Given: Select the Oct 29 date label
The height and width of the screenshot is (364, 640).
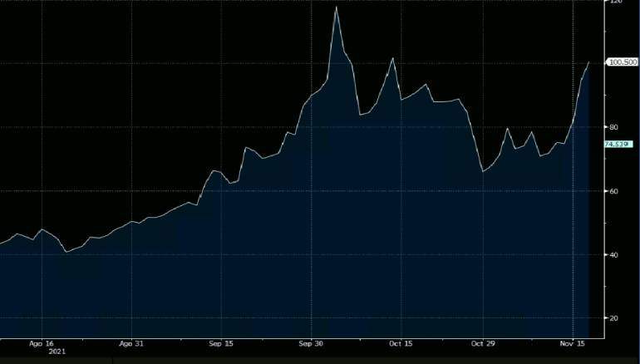Looking at the screenshot, I should tap(483, 343).
